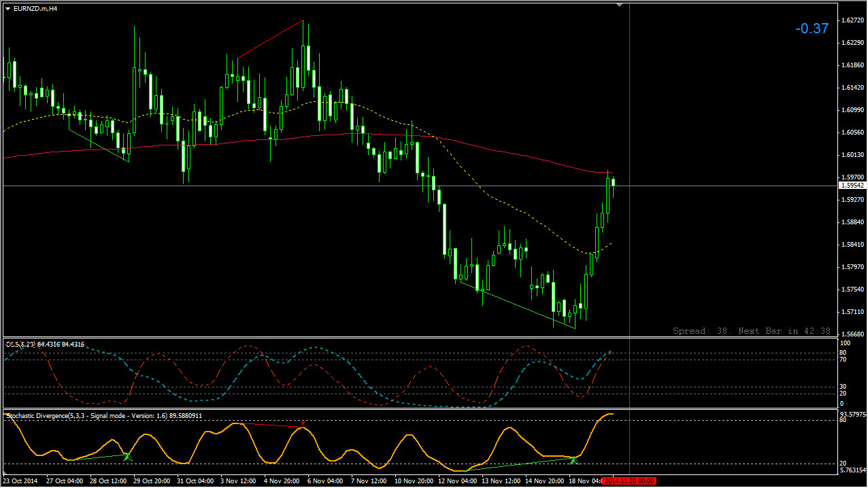This screenshot has width=868, height=488.
Task: Click the Spread: 38. Next Bar countdown text
Action: click(752, 331)
